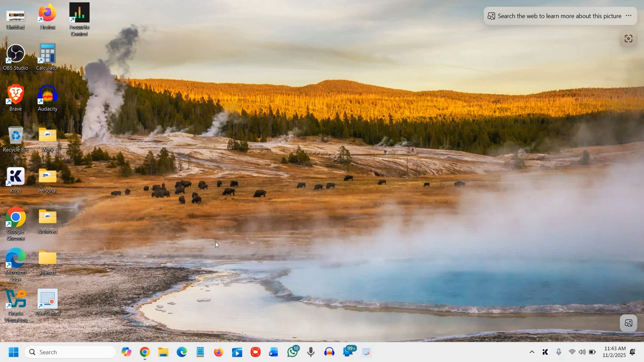Screen dimensions: 644x362
Task: Open clock and date flyout in taskbar
Action: click(614, 352)
